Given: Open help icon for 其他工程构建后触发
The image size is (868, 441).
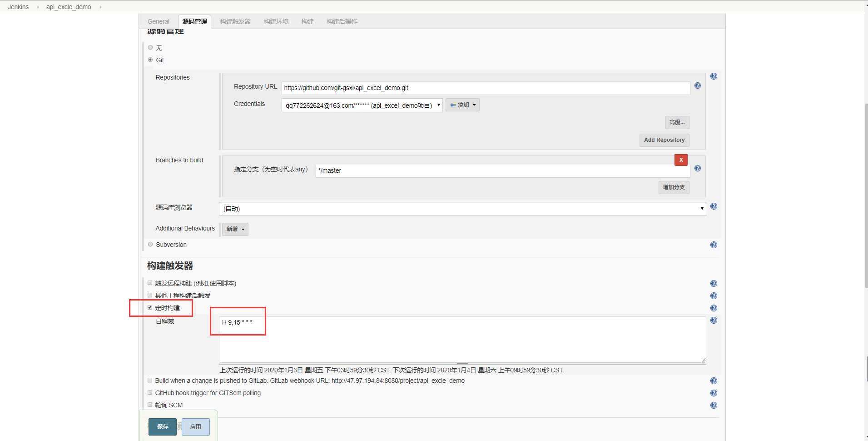Looking at the screenshot, I should 714,296.
